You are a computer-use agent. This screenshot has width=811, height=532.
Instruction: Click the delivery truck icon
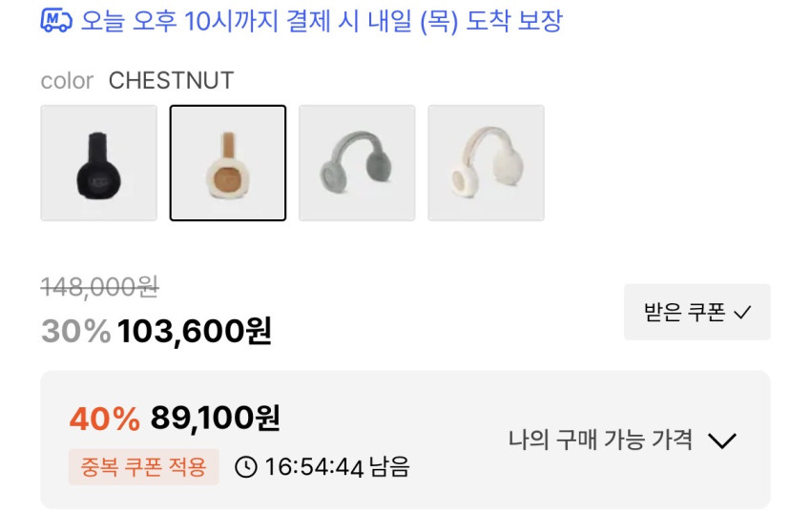click(56, 21)
